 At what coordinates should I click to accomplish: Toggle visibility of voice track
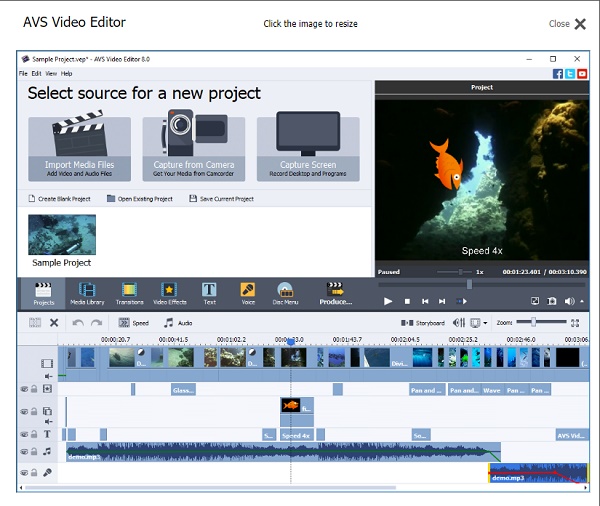pyautogui.click(x=24, y=473)
